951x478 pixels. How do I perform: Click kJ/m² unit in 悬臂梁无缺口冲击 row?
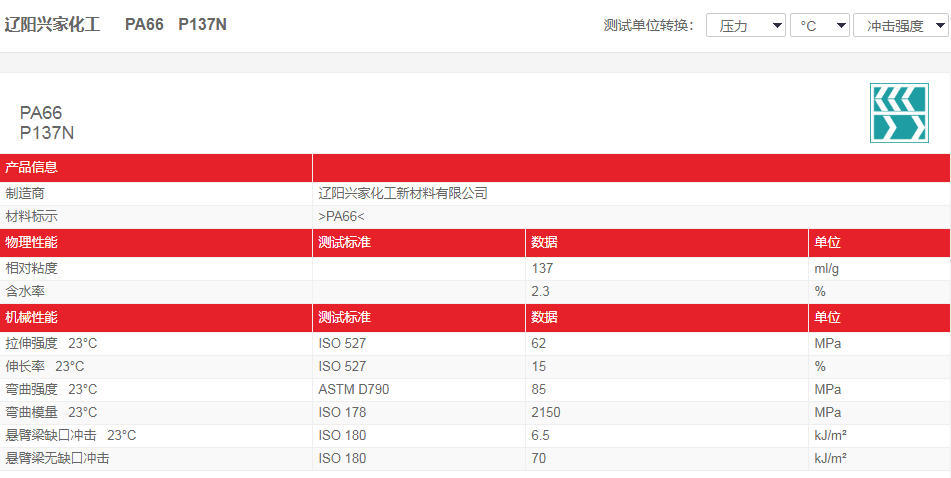(x=830, y=459)
